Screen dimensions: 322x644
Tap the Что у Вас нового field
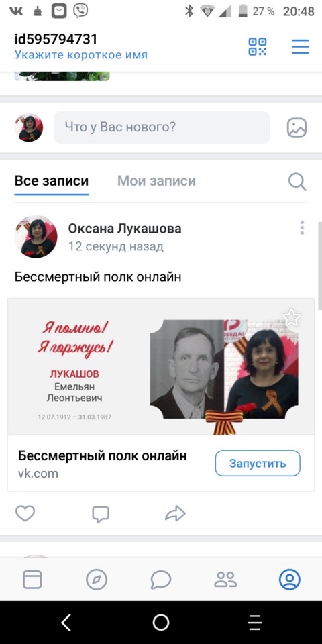tap(162, 127)
